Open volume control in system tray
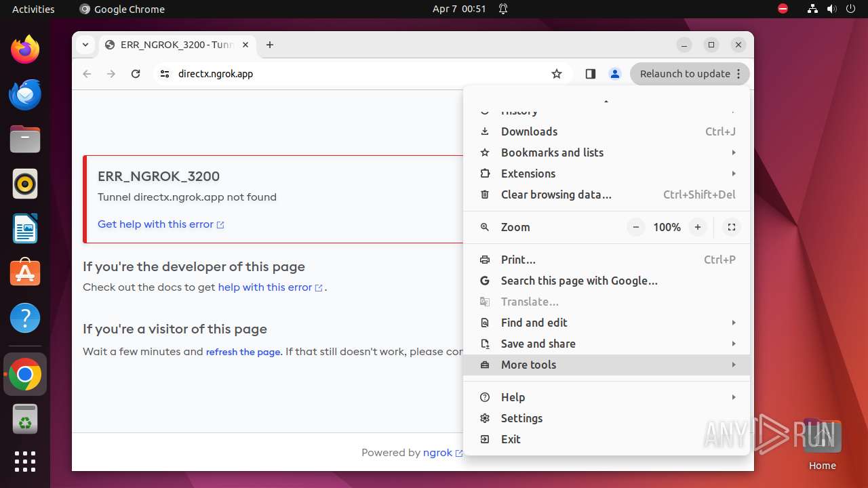868x488 pixels. [831, 9]
